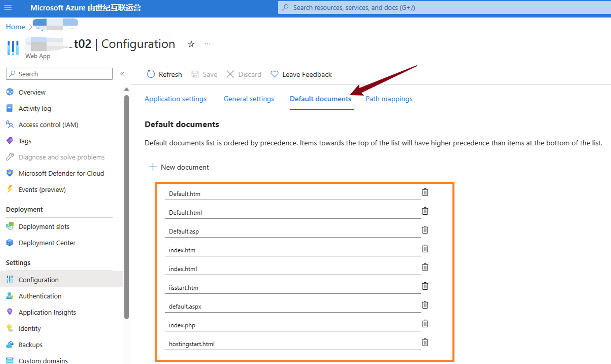Click the New document button

pos(179,167)
